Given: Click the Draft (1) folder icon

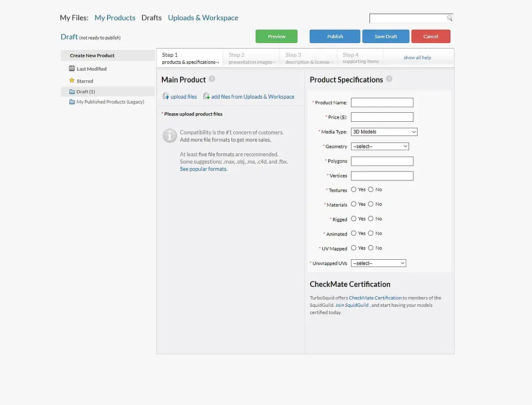Looking at the screenshot, I should (72, 92).
